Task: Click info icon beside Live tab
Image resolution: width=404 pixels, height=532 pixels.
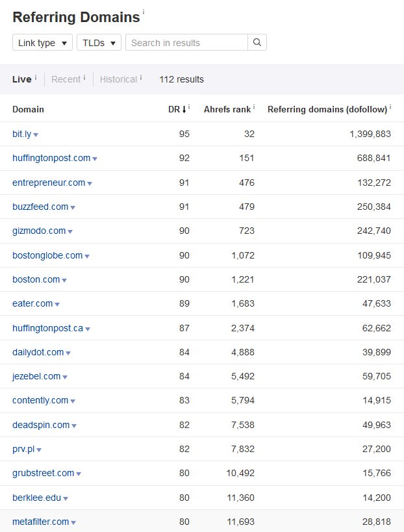Action: pos(36,78)
